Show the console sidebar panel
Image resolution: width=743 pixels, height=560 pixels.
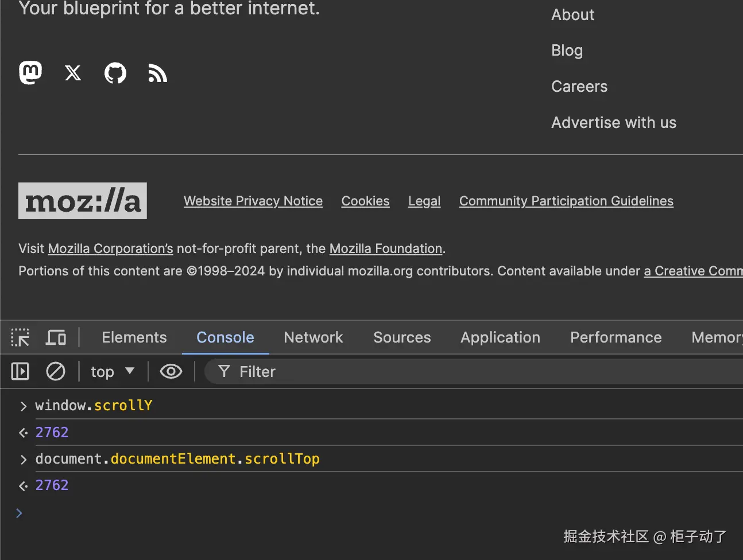[20, 372]
